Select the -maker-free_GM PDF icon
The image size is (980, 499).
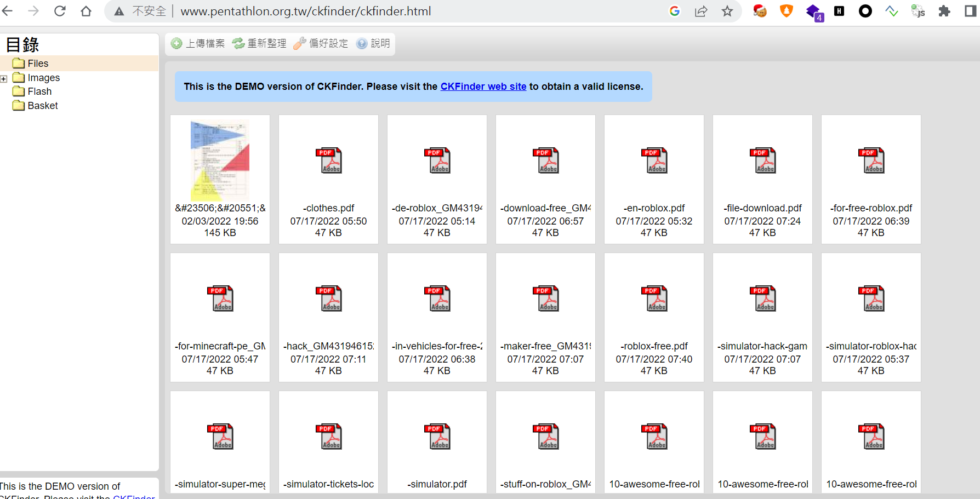pos(545,299)
